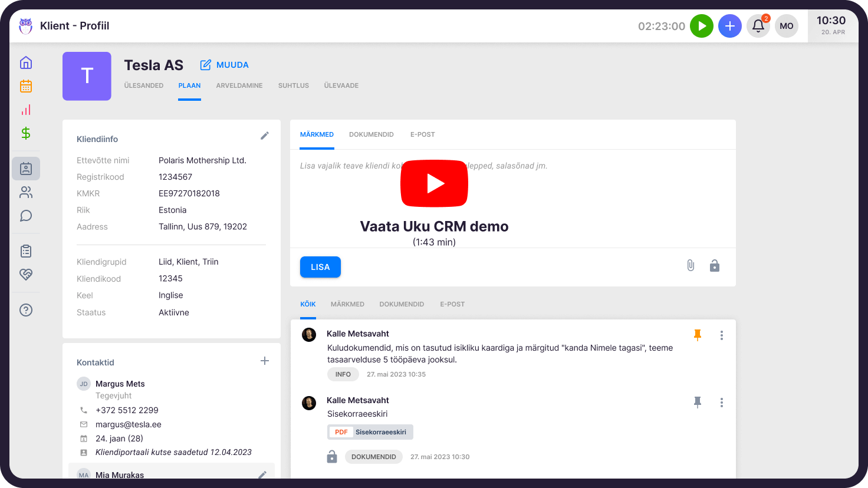Unpin the orange-pinned Kuludokumendid note

point(698,335)
